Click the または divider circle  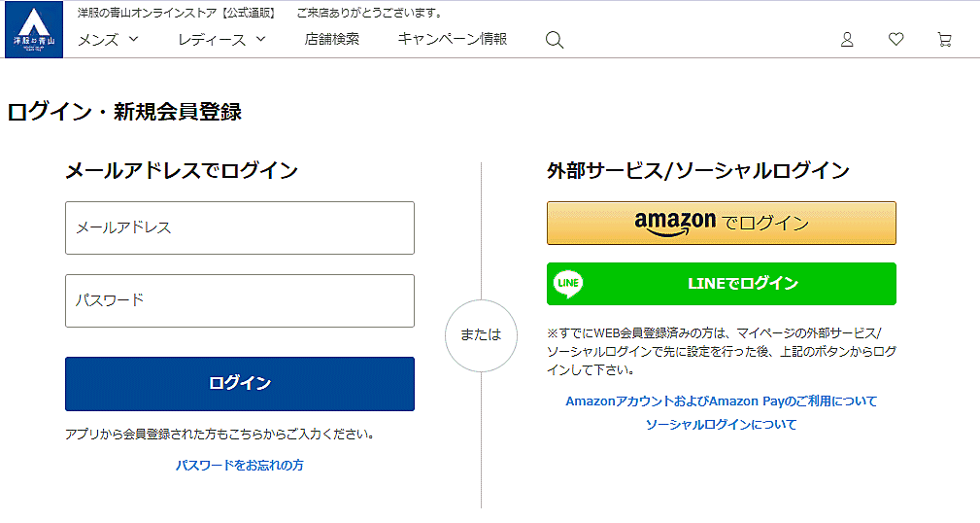coord(481,334)
